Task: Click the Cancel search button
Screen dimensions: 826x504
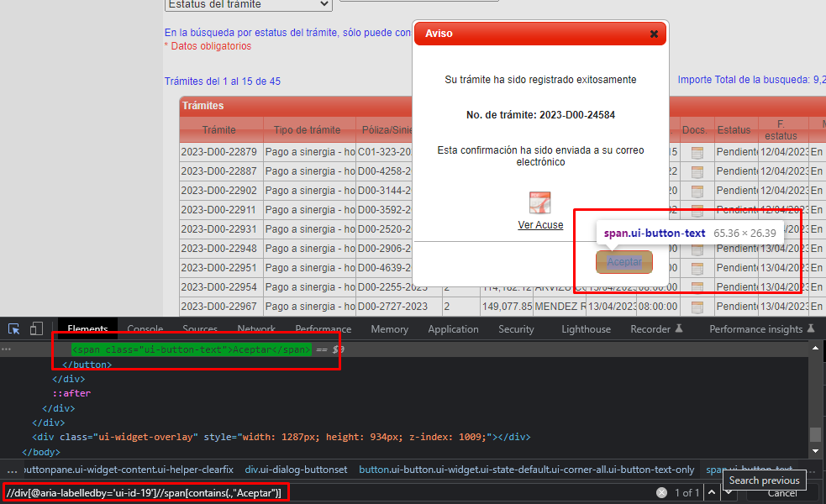Action: point(782,493)
